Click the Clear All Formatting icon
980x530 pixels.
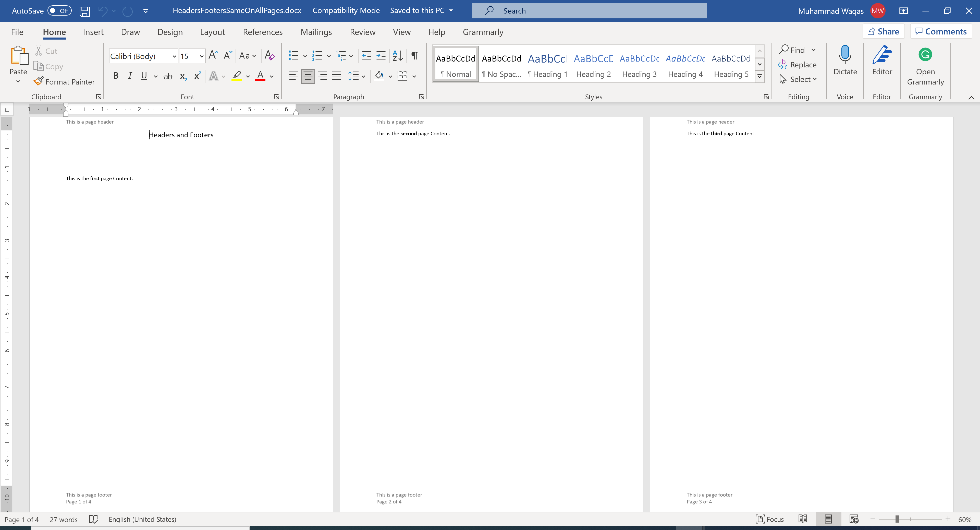tap(269, 56)
